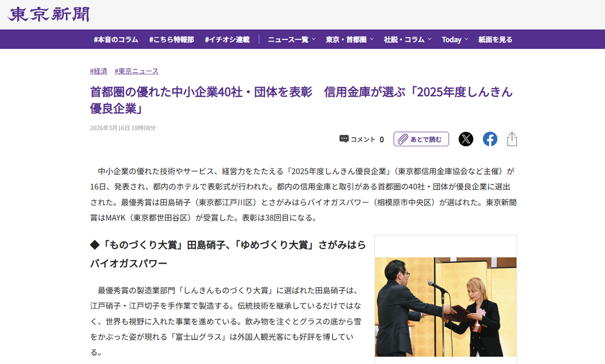Open the #イチオシ連載 nav link
Viewport: 605px width, 364px height.
pyautogui.click(x=227, y=39)
